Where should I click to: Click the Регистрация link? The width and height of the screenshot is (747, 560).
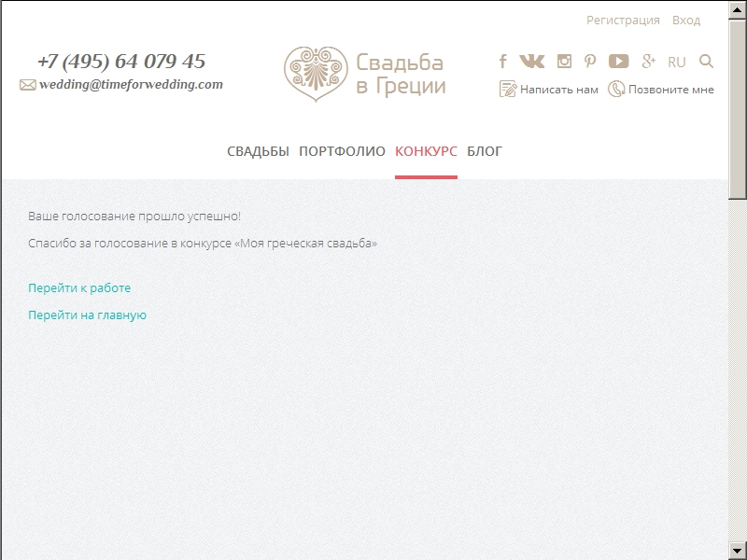click(x=623, y=21)
